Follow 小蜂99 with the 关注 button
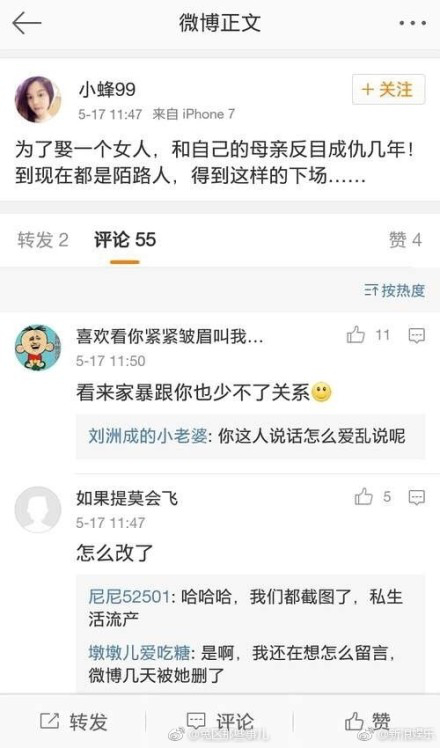 pyautogui.click(x=388, y=89)
